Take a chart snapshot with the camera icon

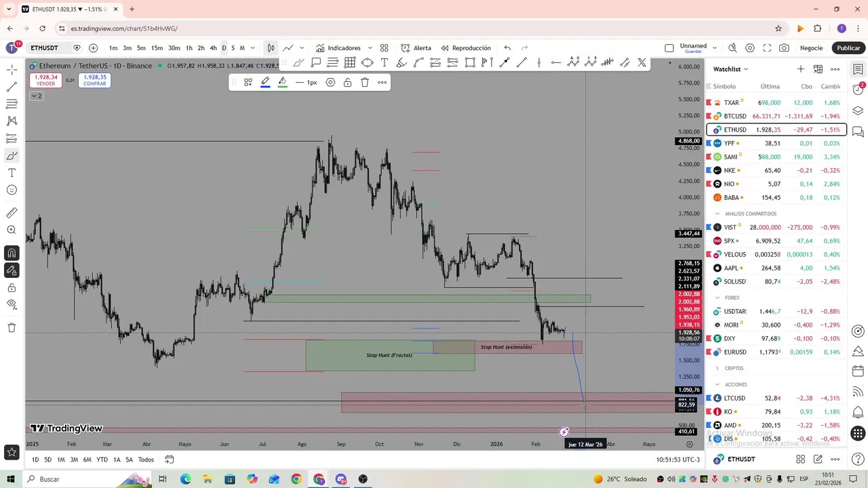tap(784, 48)
